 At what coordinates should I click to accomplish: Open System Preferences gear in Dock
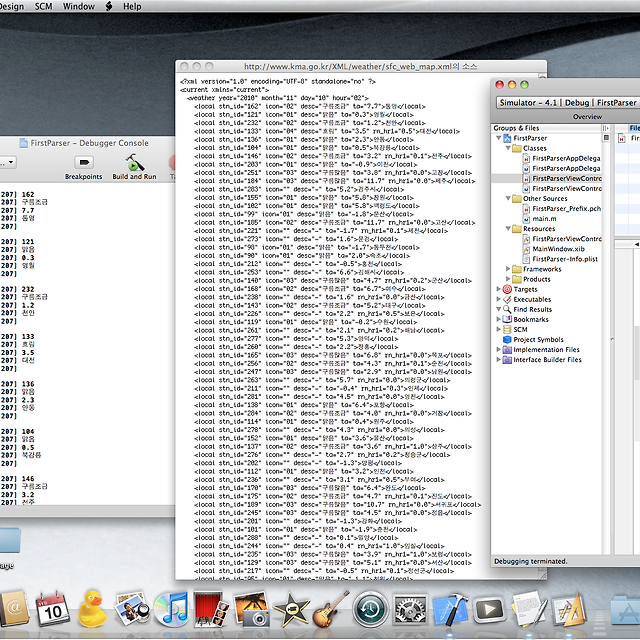pos(409,608)
